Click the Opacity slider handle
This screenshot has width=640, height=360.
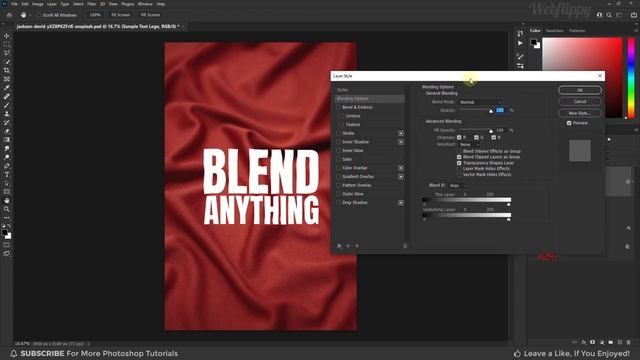click(x=491, y=111)
